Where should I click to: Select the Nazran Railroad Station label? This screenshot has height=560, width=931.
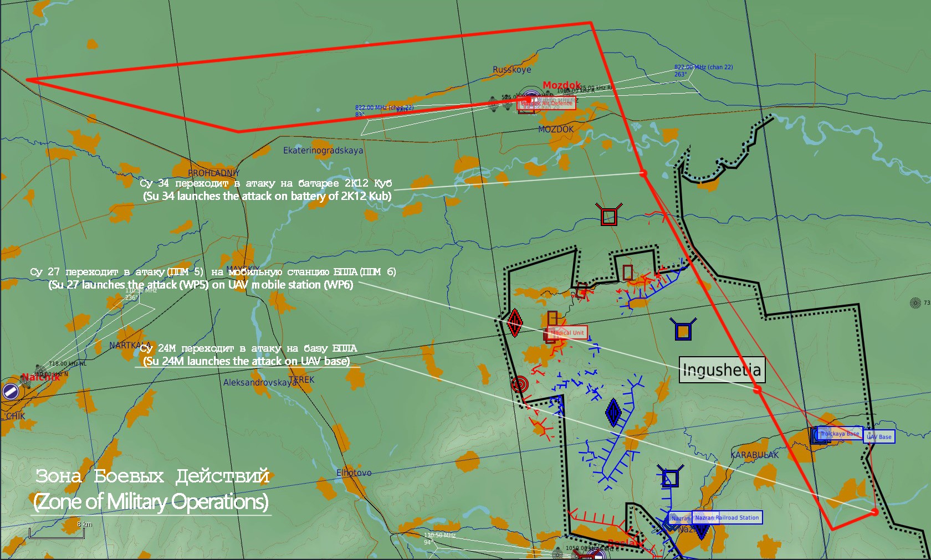click(727, 517)
